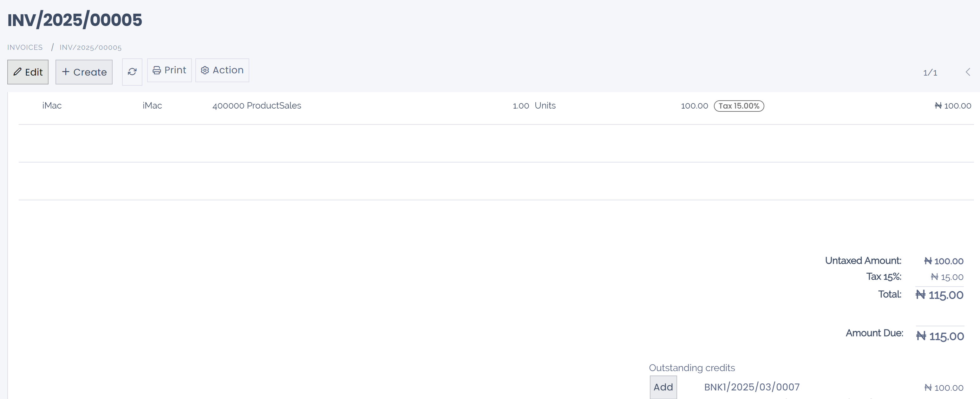Click the 100.00 unit price cell
The width and height of the screenshot is (980, 399).
coord(694,105)
